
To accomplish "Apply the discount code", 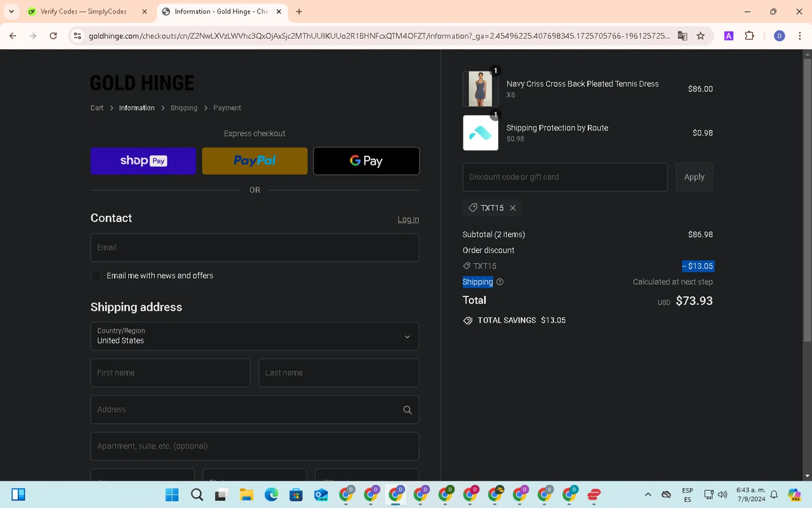I will click(694, 177).
